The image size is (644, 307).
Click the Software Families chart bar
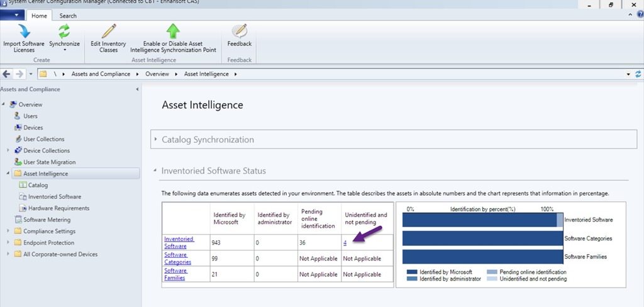click(x=482, y=257)
